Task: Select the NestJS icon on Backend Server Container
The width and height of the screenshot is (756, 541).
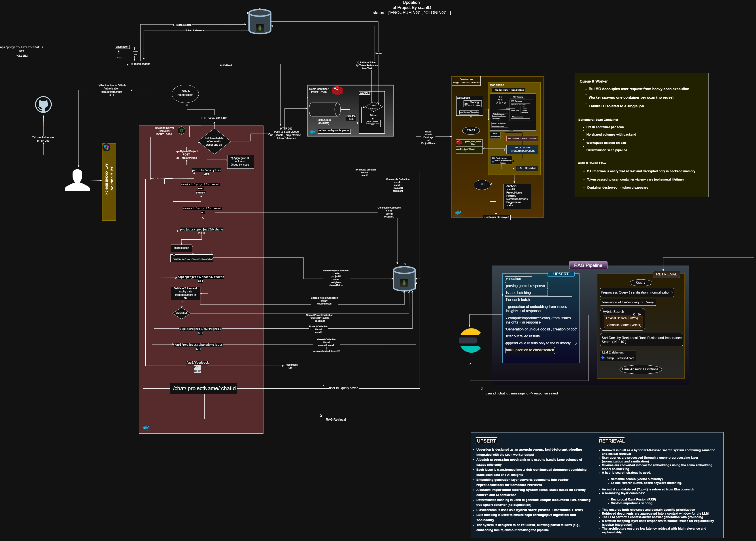Action: click(x=181, y=131)
